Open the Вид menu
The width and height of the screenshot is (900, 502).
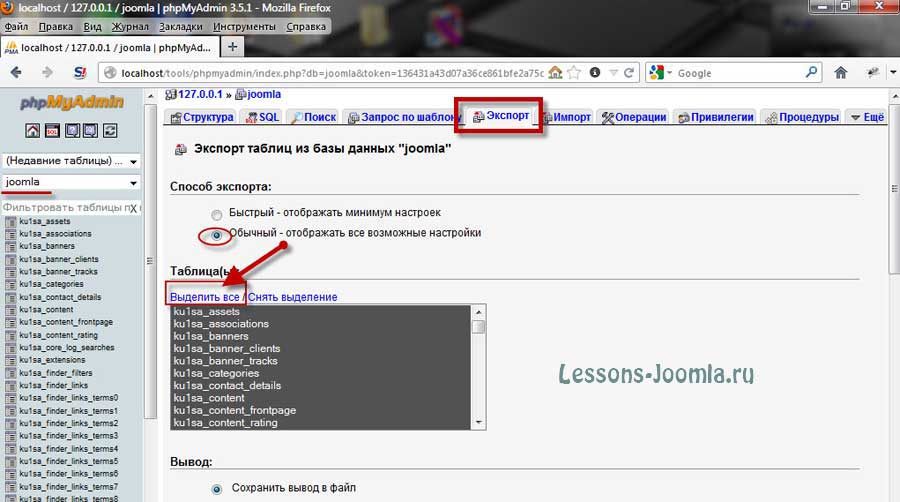(92, 26)
